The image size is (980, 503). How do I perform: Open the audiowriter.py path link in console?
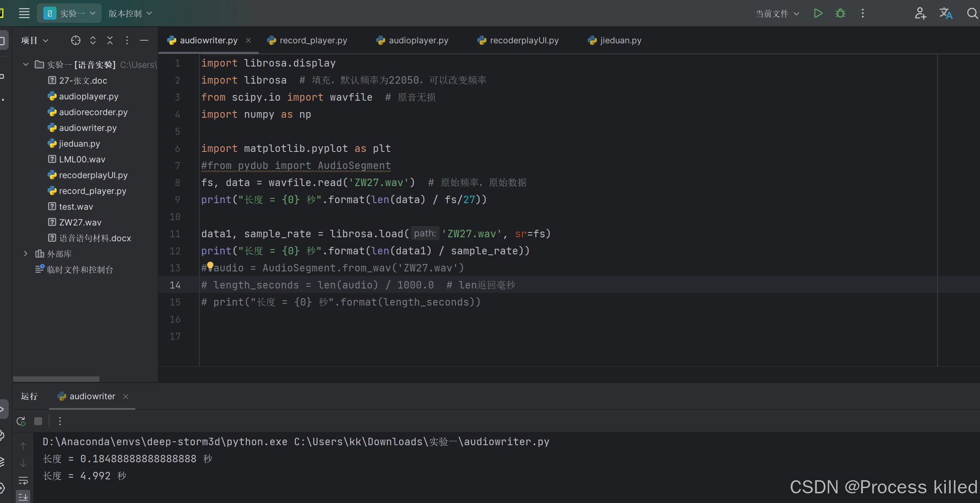pos(506,442)
